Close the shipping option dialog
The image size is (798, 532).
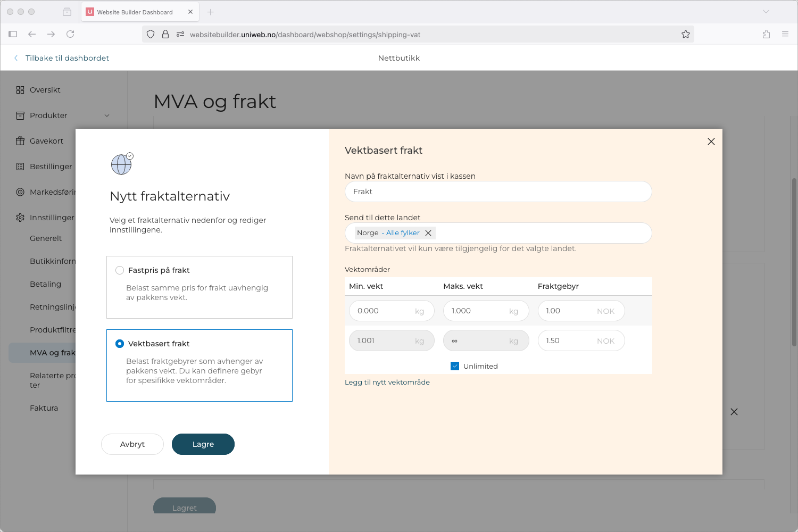pyautogui.click(x=711, y=142)
